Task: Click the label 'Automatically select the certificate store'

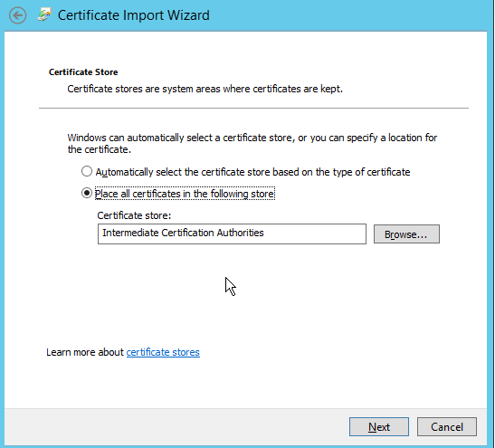Action: coord(252,172)
